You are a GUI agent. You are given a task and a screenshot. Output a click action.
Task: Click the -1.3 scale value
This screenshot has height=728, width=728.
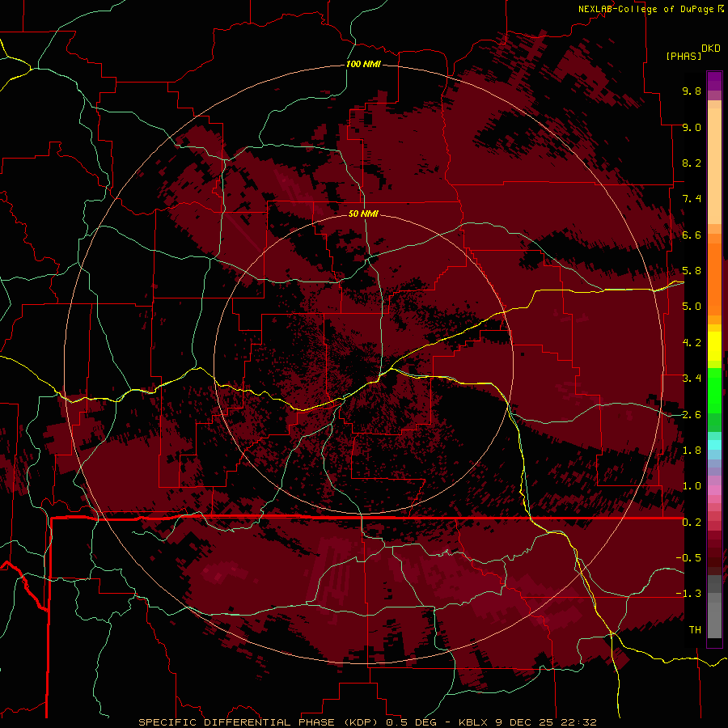click(689, 594)
